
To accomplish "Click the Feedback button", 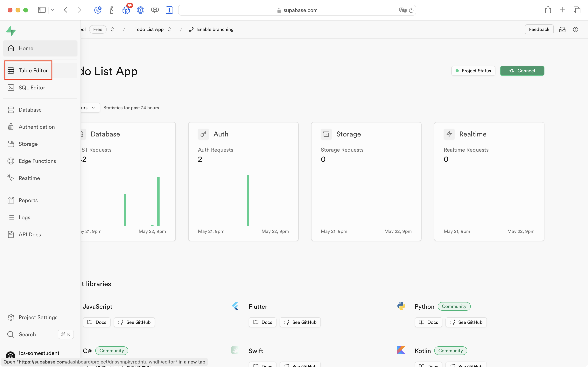I will [539, 29].
